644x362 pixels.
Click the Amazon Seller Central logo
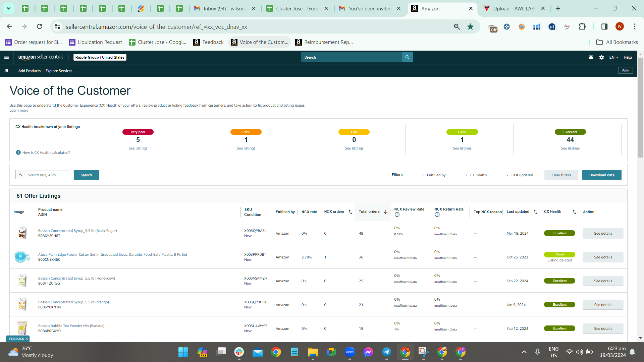click(41, 57)
